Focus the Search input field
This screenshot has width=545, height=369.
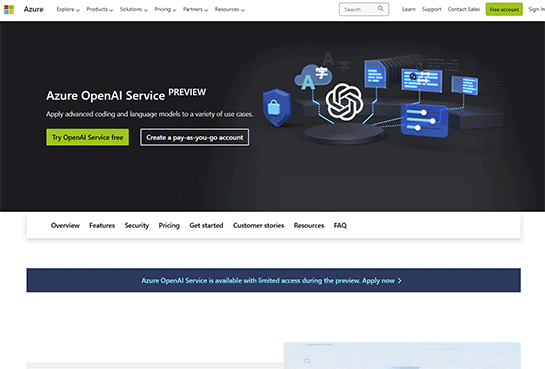(364, 9)
